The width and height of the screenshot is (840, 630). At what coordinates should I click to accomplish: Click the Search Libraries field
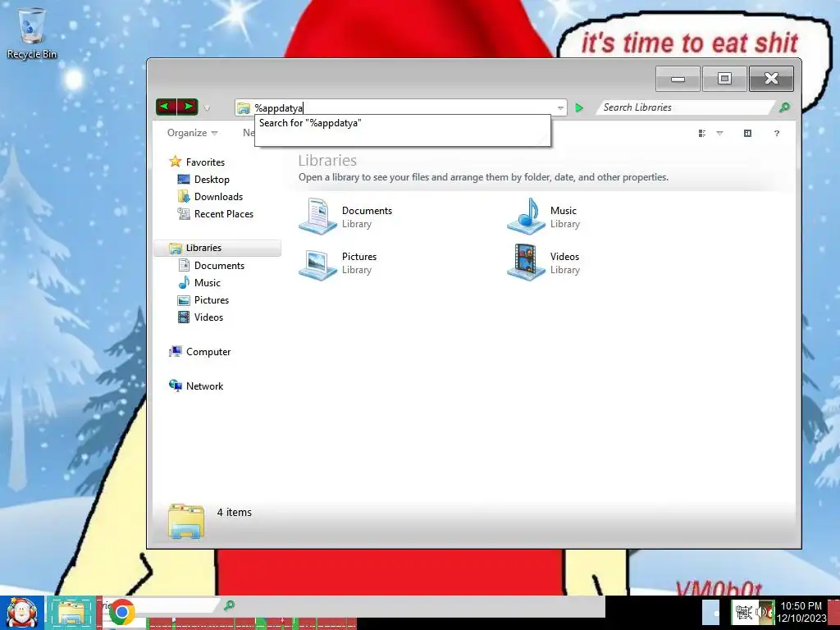pos(686,107)
